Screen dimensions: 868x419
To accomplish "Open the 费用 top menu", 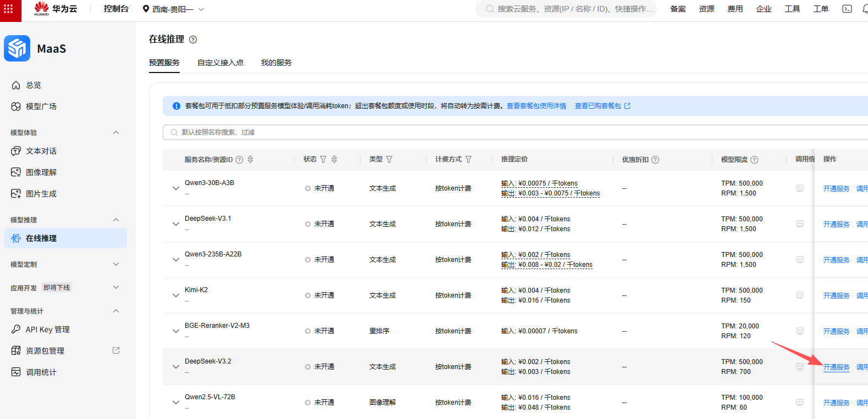I will click(x=735, y=9).
